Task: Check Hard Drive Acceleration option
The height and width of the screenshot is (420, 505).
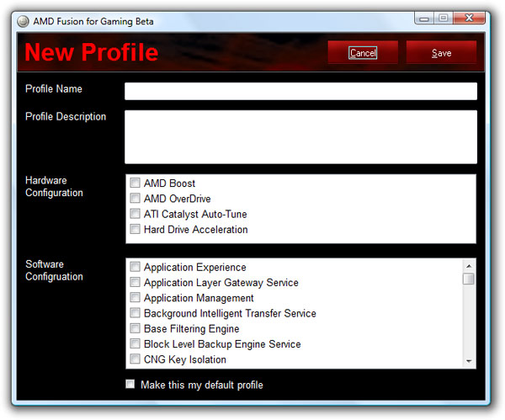Action: (135, 229)
